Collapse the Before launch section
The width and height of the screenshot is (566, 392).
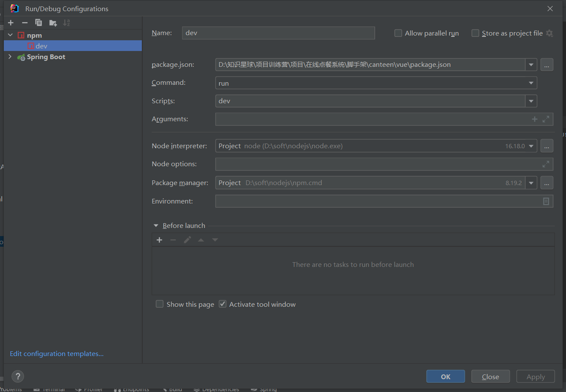[156, 226]
